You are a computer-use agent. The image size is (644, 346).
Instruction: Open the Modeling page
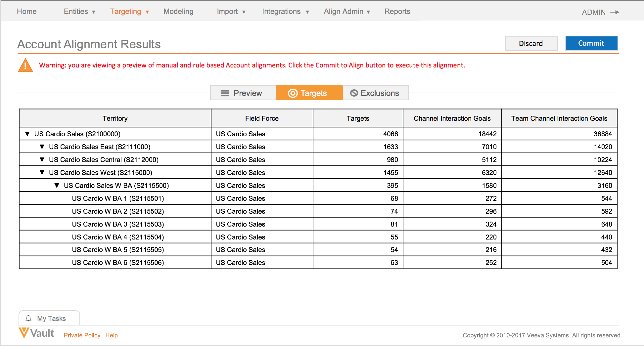click(178, 12)
